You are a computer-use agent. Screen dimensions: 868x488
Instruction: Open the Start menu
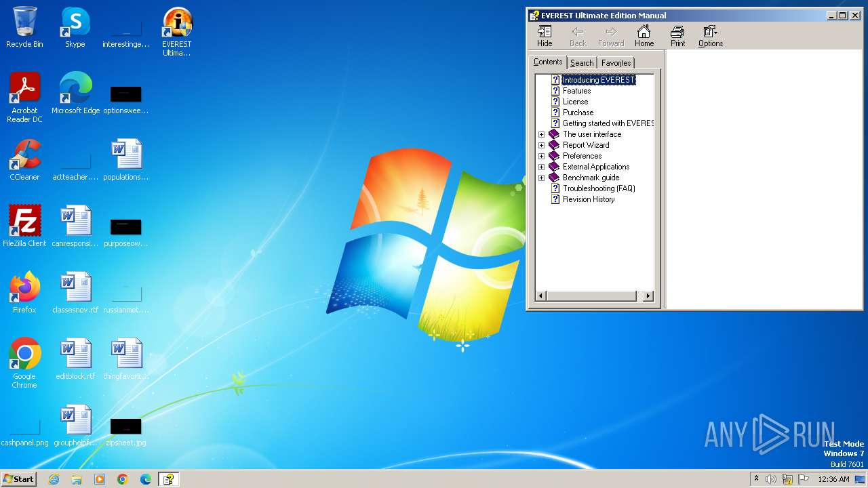click(18, 479)
